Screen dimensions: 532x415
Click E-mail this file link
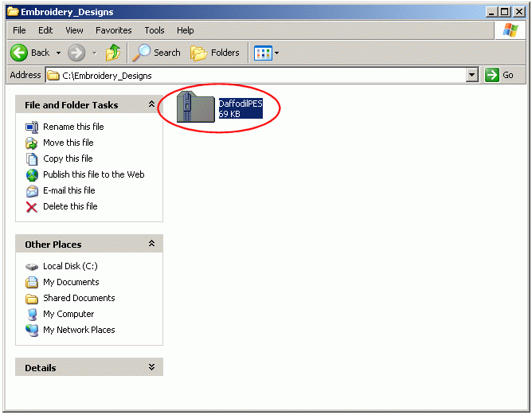click(69, 190)
